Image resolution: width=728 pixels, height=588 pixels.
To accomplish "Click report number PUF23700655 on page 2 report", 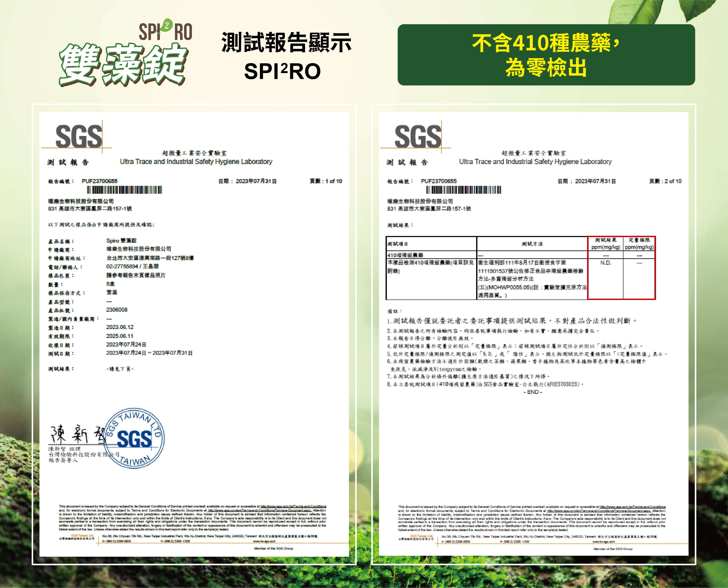I will [x=439, y=181].
